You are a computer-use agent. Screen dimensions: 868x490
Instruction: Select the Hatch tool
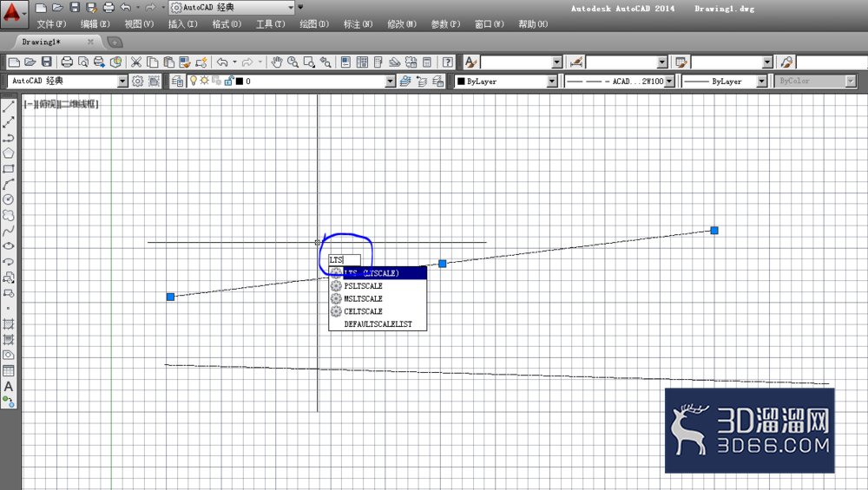[9, 323]
